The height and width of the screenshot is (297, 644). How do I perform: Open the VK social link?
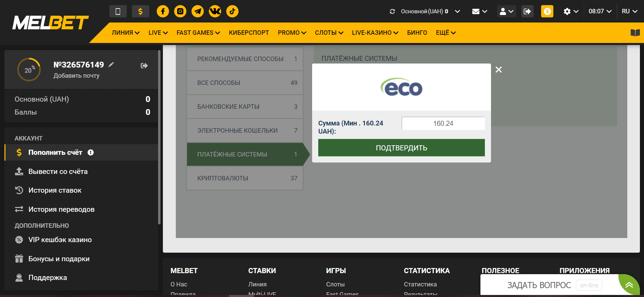coord(215,11)
